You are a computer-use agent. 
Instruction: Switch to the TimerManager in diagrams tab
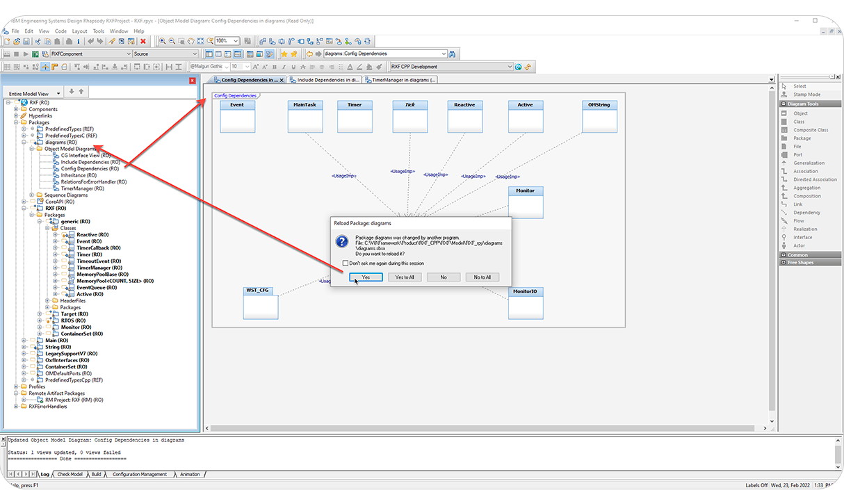tap(403, 79)
